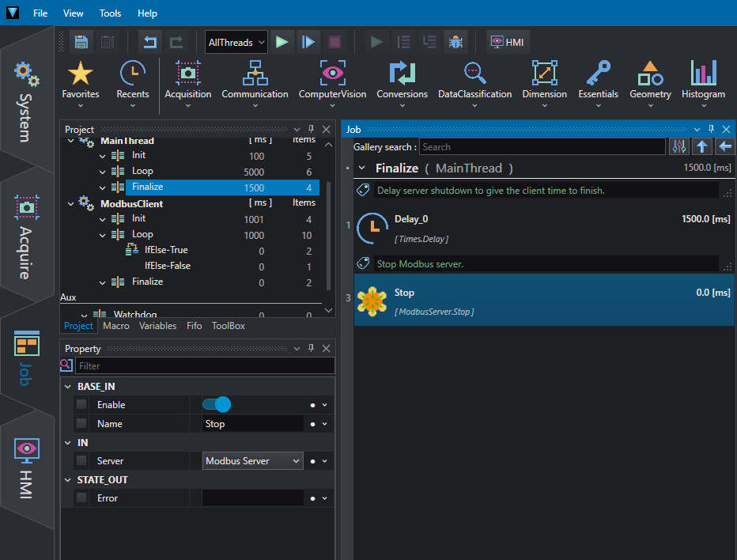The width and height of the screenshot is (737, 560).
Task: Open the ComputerVision tool category
Action: 332,83
